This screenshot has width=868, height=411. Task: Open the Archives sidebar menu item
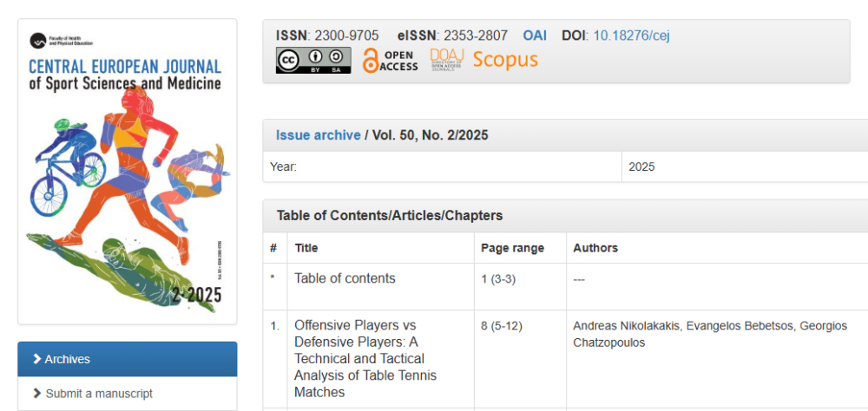click(67, 359)
